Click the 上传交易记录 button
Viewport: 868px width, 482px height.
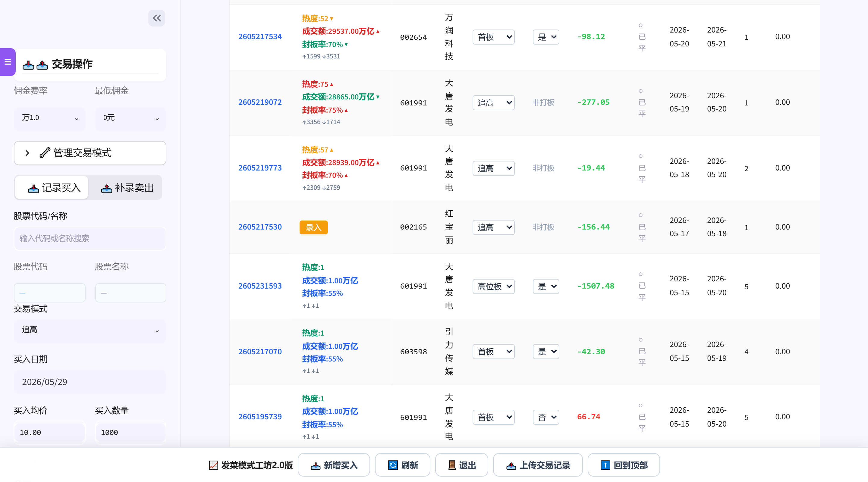538,465
